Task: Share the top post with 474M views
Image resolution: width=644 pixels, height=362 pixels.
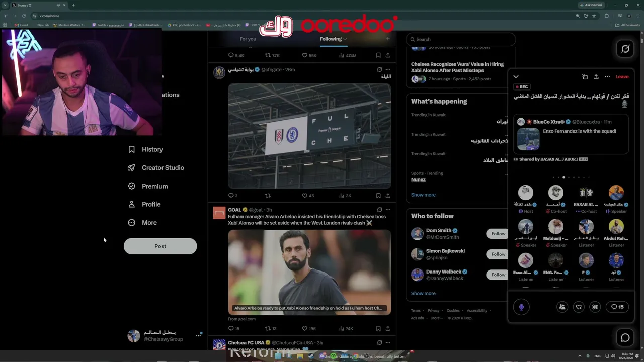Action: pyautogui.click(x=388, y=55)
